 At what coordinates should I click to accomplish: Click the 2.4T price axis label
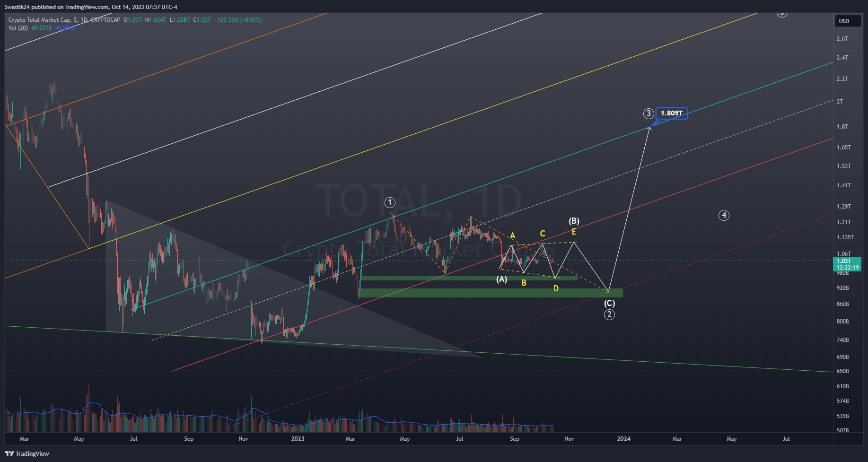coord(842,58)
